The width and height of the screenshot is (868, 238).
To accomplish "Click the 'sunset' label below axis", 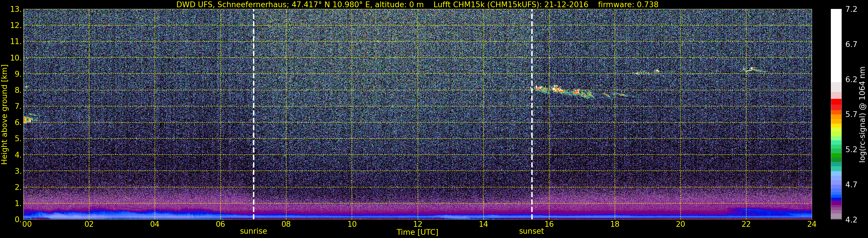I will tap(532, 231).
